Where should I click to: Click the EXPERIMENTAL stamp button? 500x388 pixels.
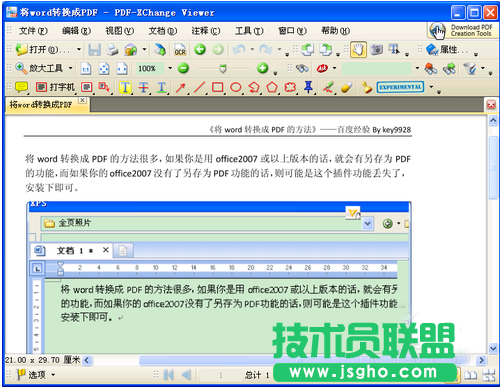tap(400, 87)
